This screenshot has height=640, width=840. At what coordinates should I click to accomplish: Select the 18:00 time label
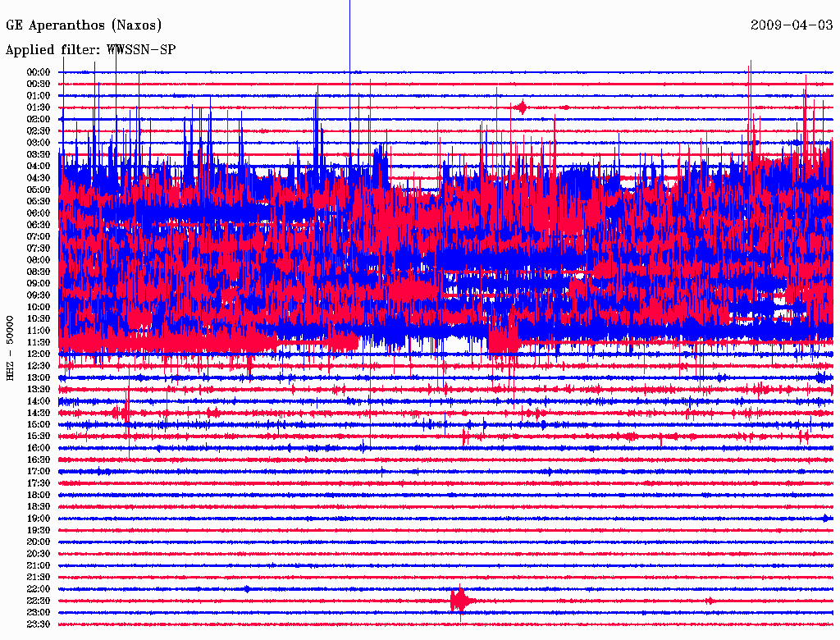pos(39,495)
